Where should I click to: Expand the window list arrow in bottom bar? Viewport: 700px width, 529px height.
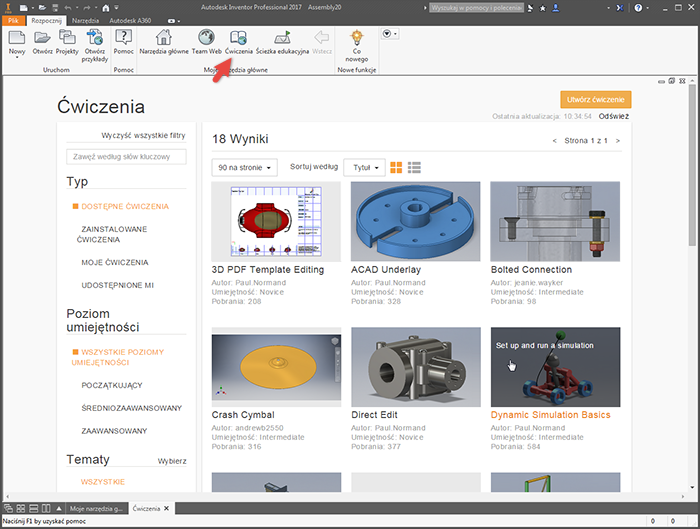pos(59,508)
